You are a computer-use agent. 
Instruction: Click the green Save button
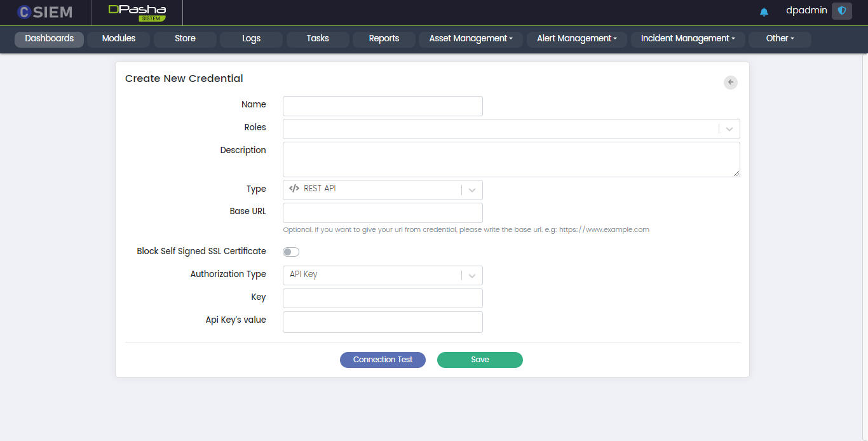(480, 360)
